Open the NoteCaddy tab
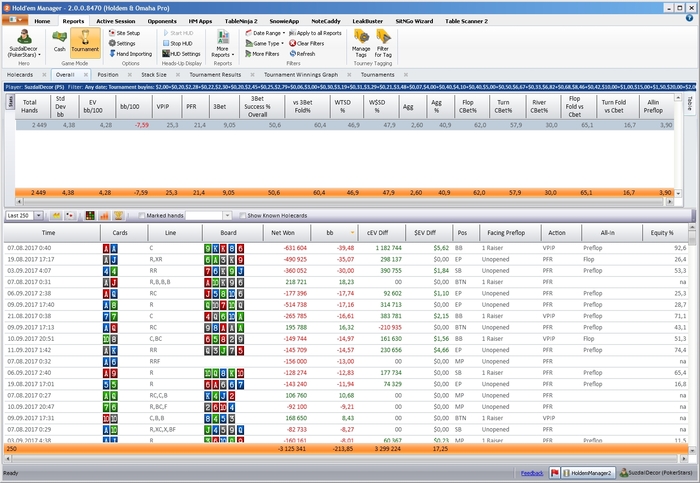This screenshot has height=483, width=700. coord(325,21)
